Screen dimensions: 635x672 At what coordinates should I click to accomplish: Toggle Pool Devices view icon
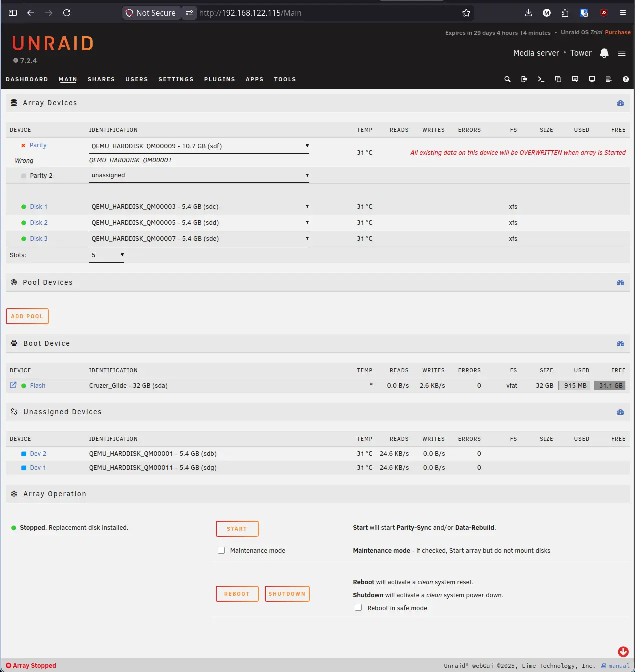(620, 283)
